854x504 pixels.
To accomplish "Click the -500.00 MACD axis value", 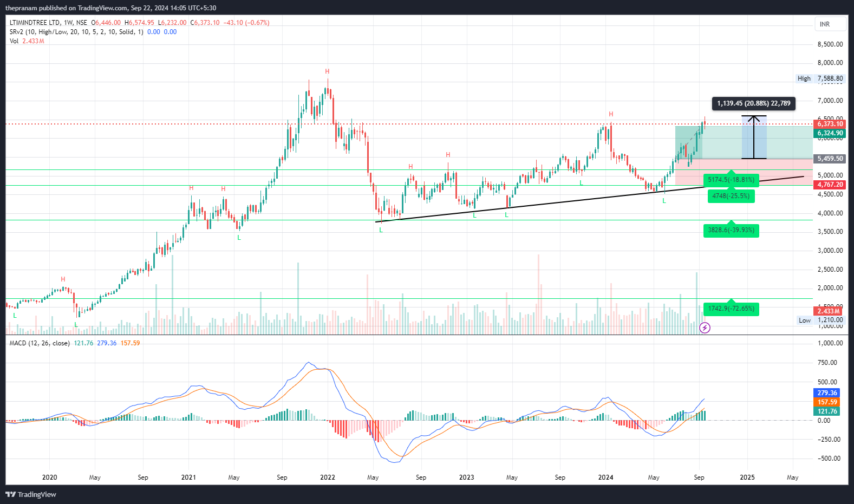I will (x=829, y=459).
